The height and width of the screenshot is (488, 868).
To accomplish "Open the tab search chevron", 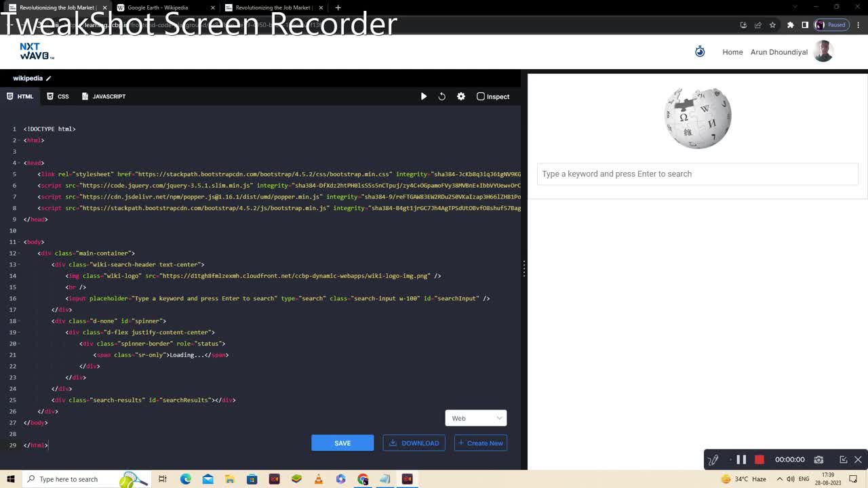I will click(796, 7).
